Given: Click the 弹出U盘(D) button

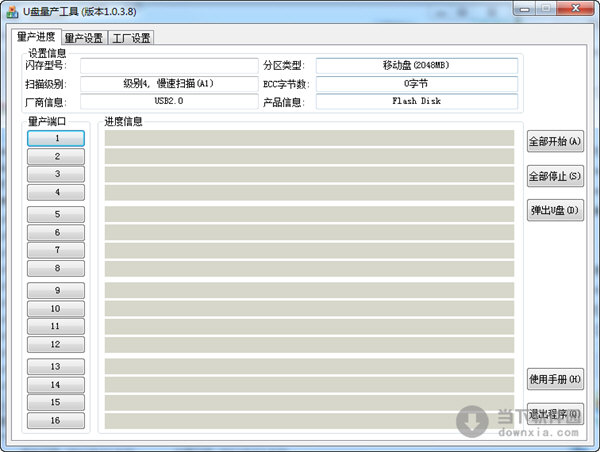Looking at the screenshot, I should pyautogui.click(x=554, y=211).
